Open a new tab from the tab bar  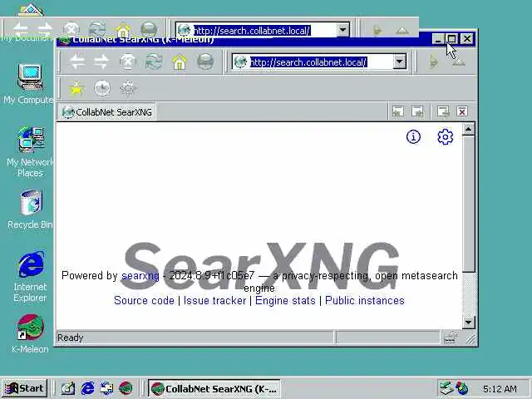coord(443,111)
